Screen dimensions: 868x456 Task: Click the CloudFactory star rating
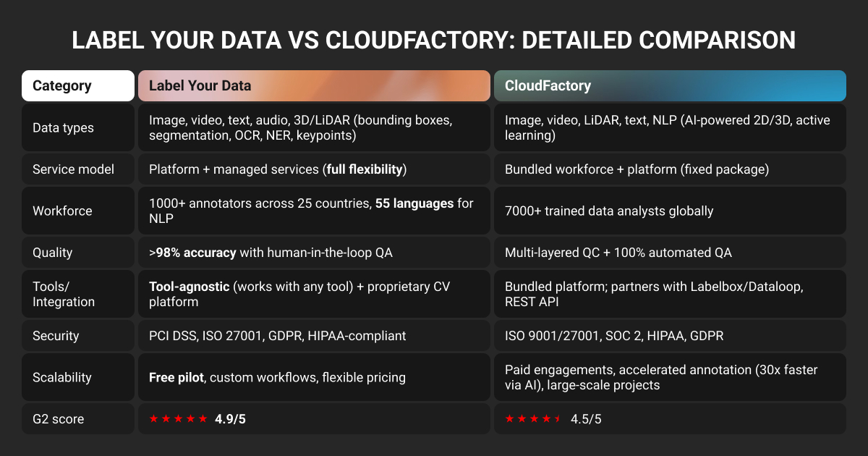pos(533,418)
